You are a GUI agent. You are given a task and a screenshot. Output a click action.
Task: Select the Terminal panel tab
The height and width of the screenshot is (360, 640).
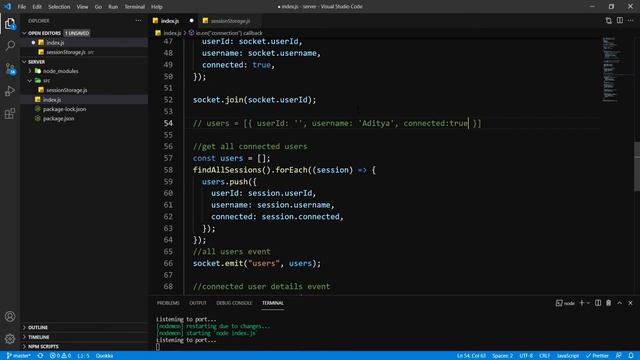pos(273,303)
